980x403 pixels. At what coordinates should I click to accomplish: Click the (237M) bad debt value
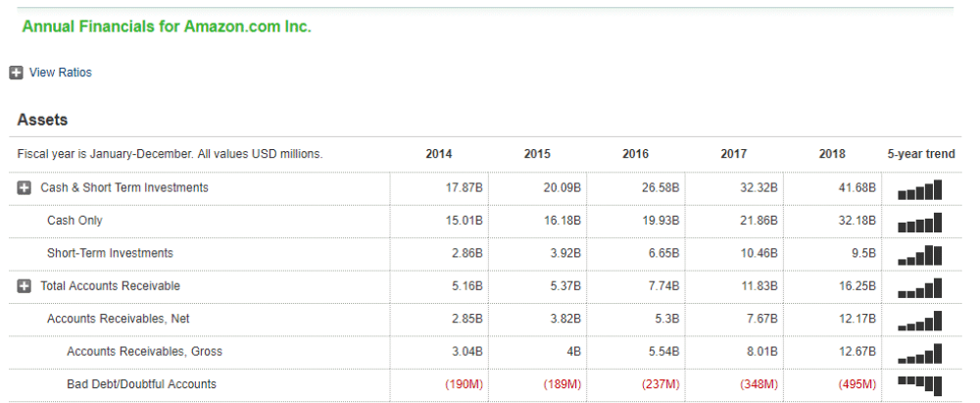[x=661, y=384]
